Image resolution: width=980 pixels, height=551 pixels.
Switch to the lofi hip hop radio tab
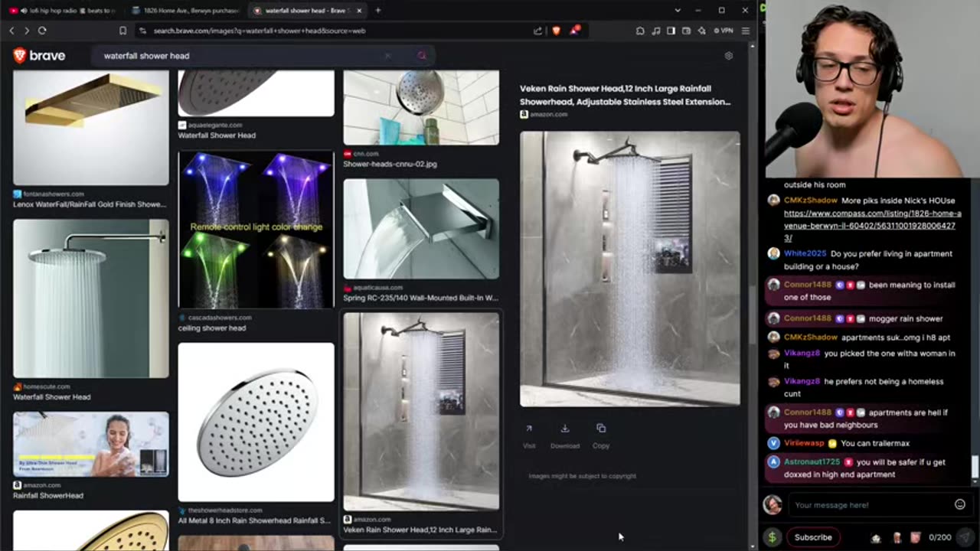63,11
